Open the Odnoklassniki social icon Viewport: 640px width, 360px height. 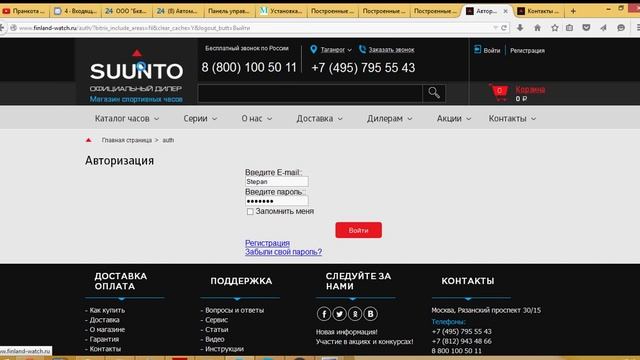pyautogui.click(x=355, y=313)
